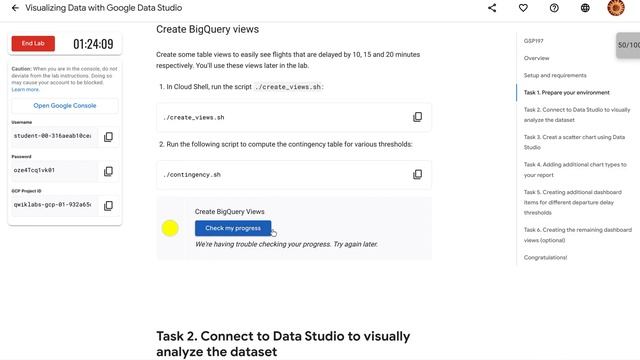Jump to GSP197 in outline
640x360 pixels.
pos(533,41)
